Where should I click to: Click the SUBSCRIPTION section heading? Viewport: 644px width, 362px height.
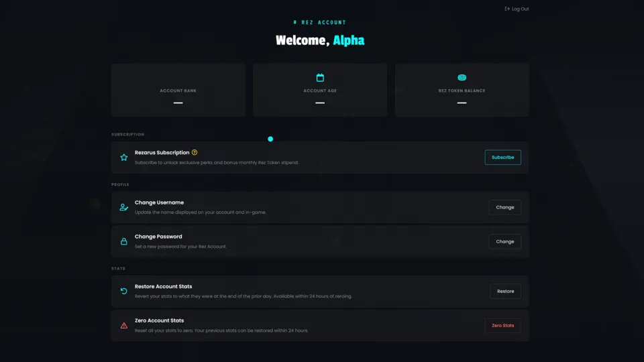pos(127,135)
